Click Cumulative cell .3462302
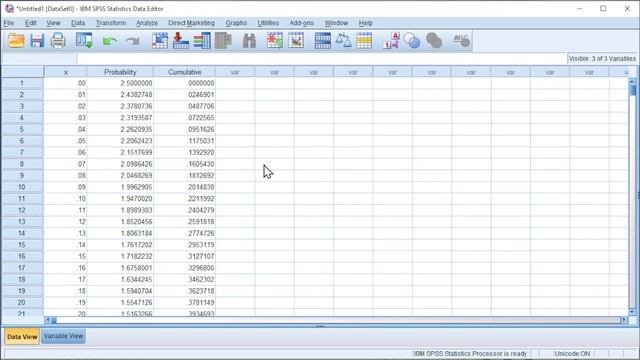The width and height of the screenshot is (640, 360). tap(184, 280)
